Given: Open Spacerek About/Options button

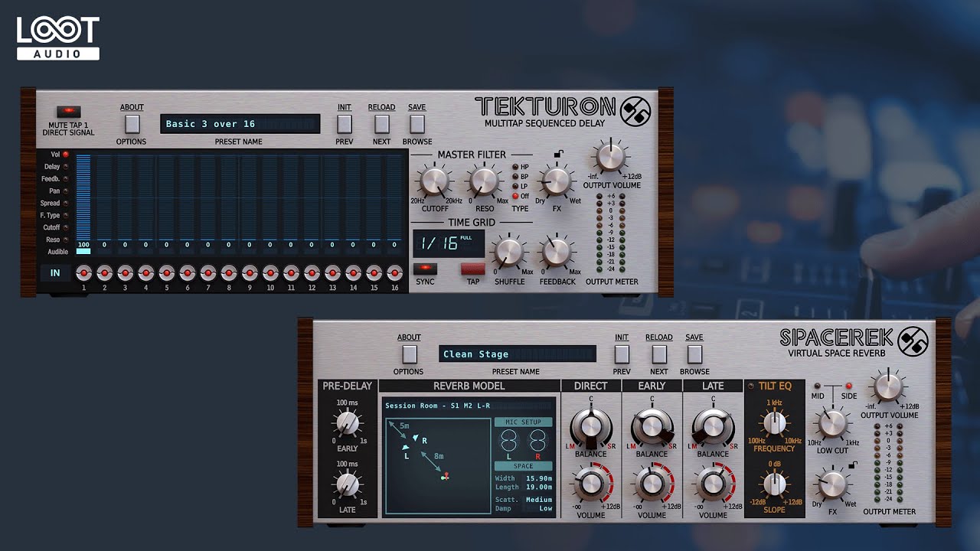Looking at the screenshot, I should (409, 354).
